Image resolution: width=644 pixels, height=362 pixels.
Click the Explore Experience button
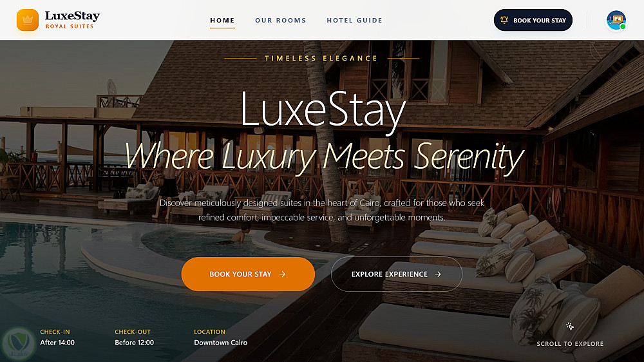(x=396, y=274)
